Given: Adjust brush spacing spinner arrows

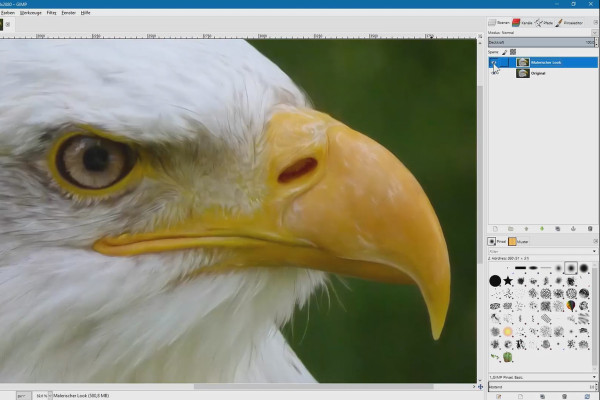Looking at the screenshot, I should [x=596, y=387].
